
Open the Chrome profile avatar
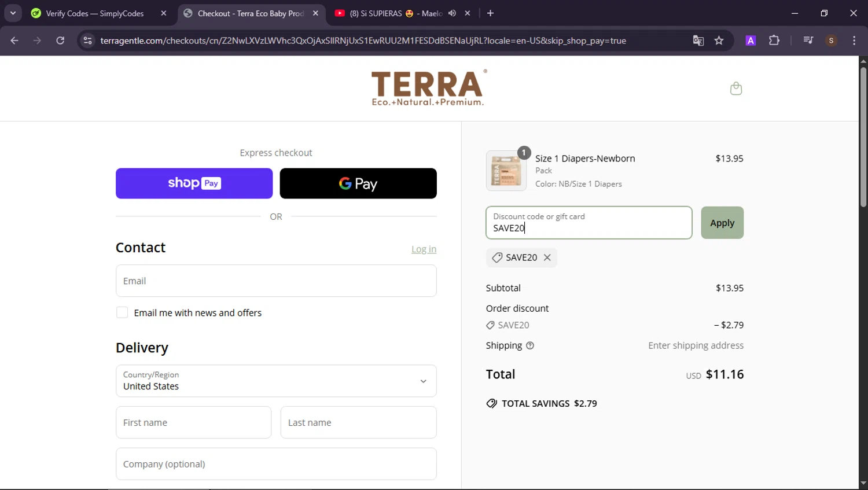(x=831, y=40)
